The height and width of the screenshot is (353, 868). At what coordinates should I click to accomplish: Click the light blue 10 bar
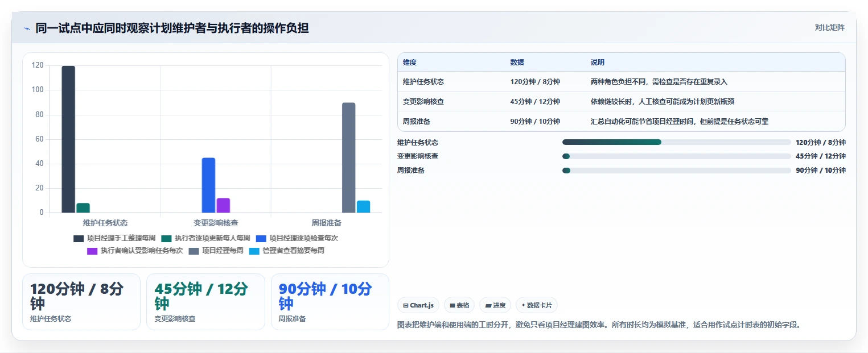tap(364, 206)
